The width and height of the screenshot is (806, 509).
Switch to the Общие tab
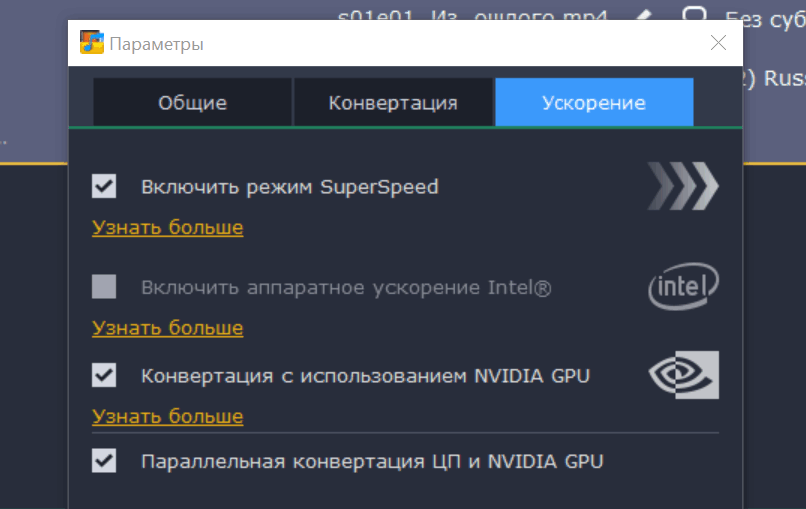pyautogui.click(x=192, y=102)
